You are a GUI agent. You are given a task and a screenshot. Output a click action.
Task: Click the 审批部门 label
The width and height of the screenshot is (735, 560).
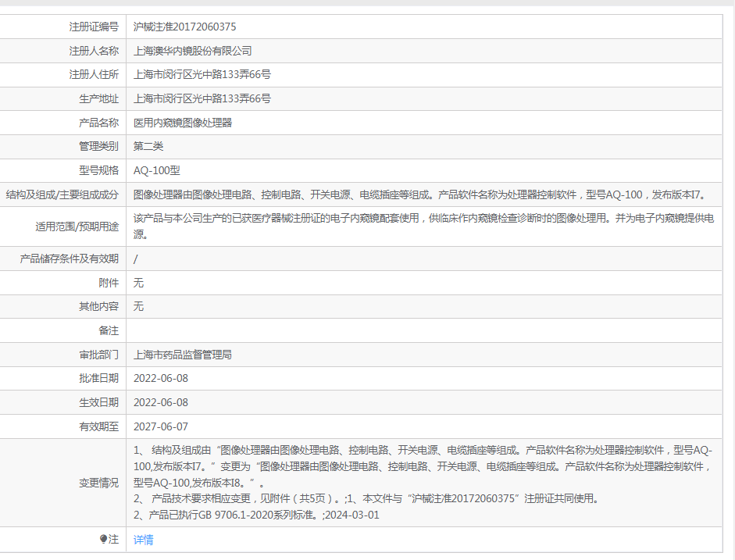pyautogui.click(x=99, y=355)
